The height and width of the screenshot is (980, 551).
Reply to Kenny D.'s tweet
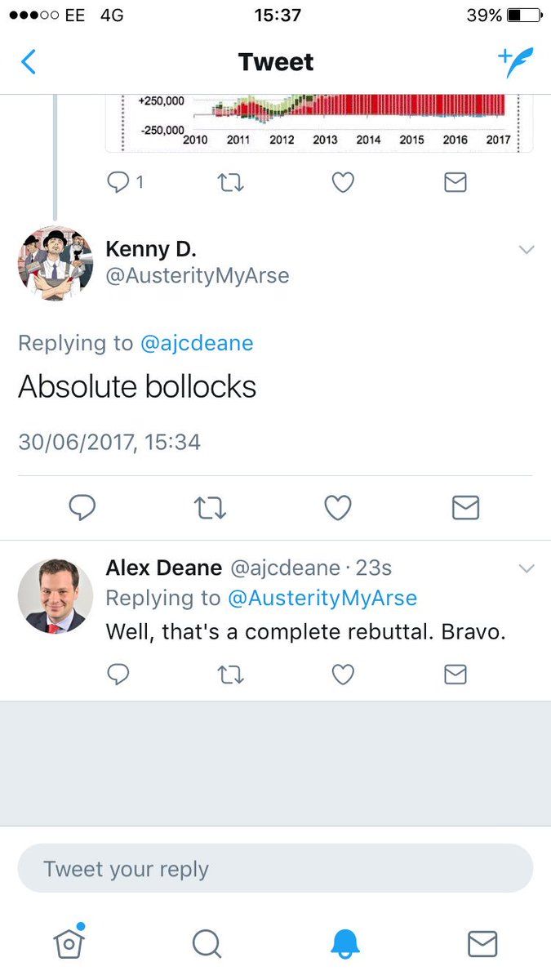(x=82, y=508)
